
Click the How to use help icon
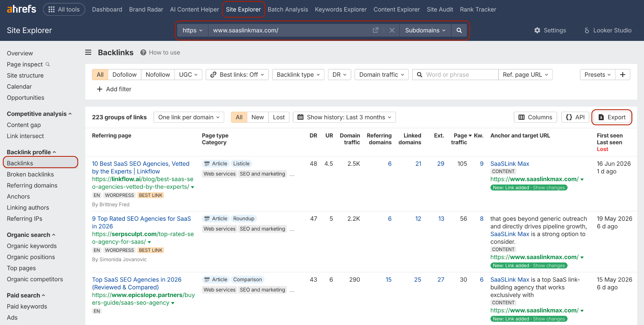[143, 53]
